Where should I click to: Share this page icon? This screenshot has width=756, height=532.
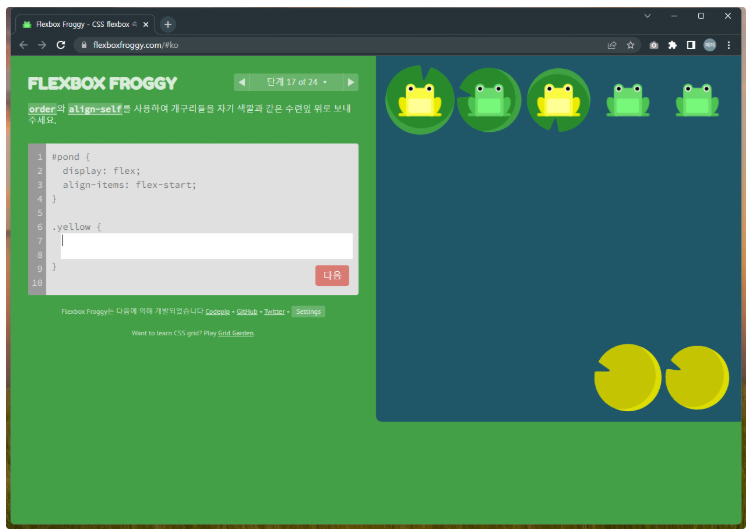coord(612,45)
